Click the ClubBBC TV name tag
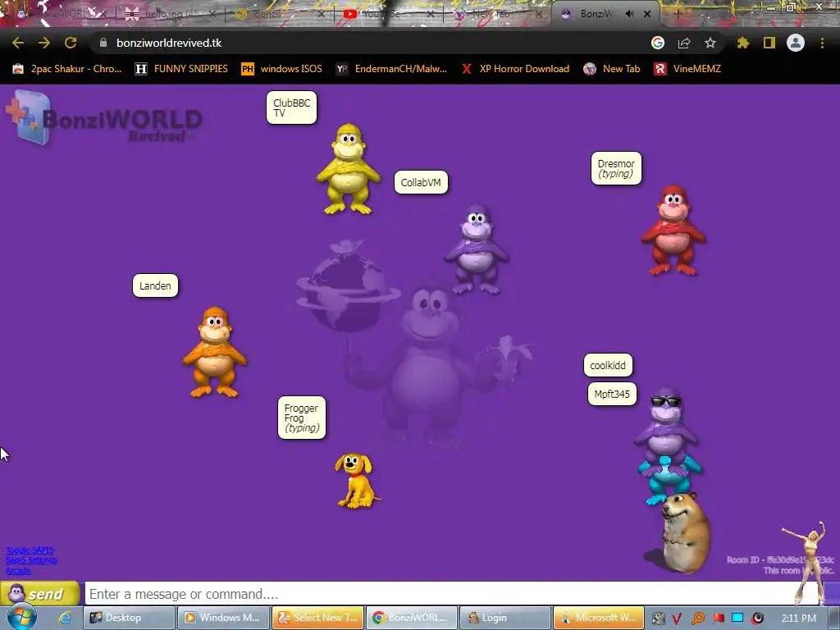This screenshot has width=840, height=630. [x=291, y=107]
